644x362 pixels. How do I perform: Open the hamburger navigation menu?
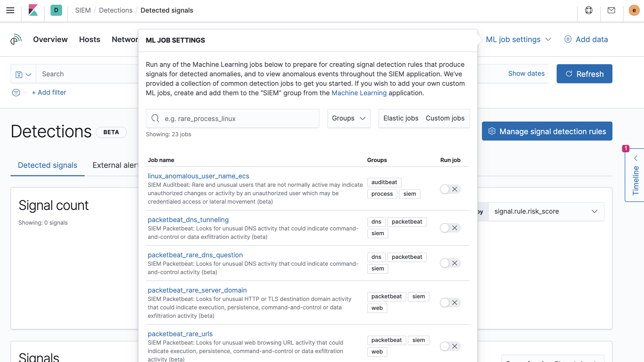click(10, 10)
